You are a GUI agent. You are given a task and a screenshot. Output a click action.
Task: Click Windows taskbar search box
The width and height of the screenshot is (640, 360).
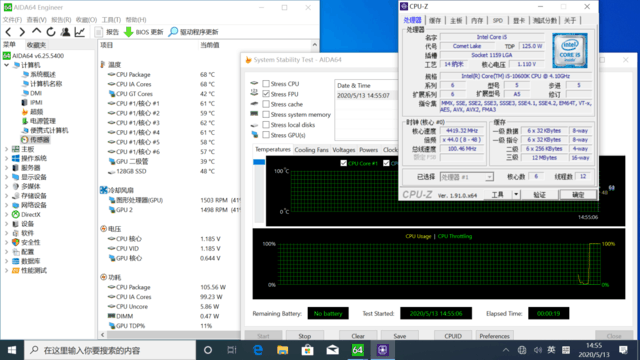pyautogui.click(x=111, y=350)
